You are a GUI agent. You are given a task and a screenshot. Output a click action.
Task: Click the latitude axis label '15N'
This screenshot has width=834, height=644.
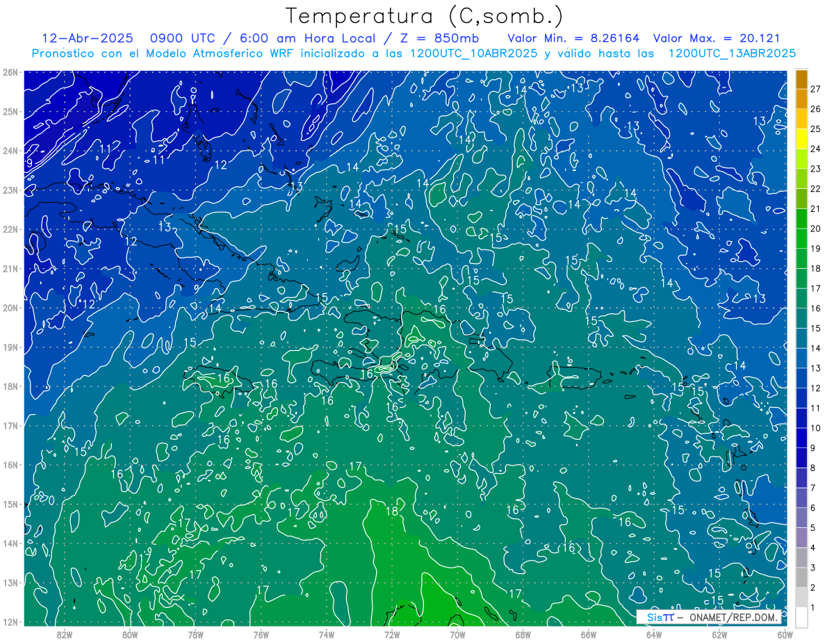coord(10,504)
